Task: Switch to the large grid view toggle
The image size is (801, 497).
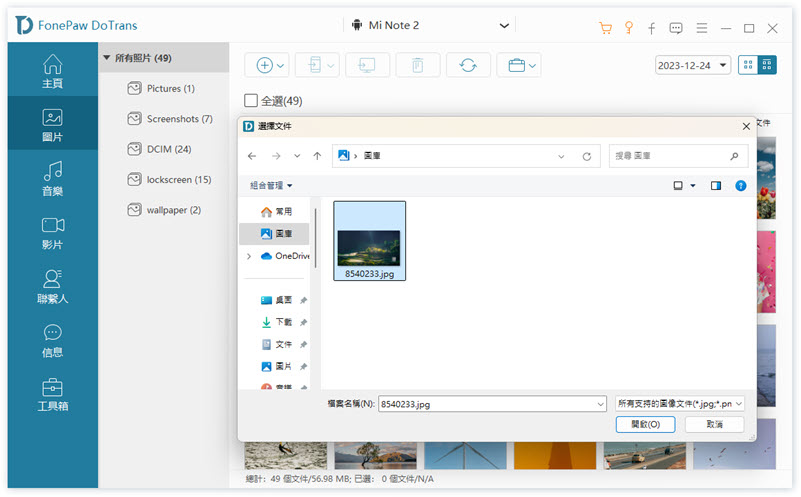Action: (748, 65)
